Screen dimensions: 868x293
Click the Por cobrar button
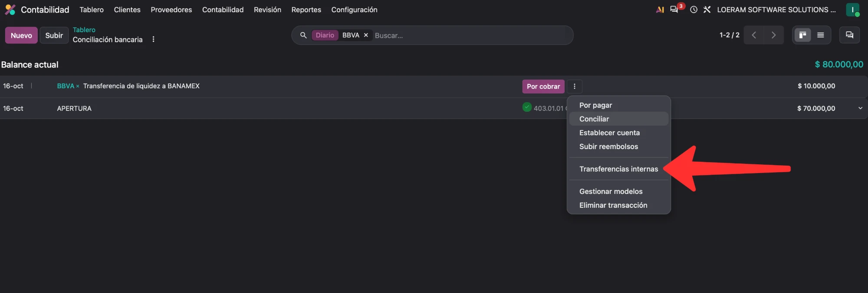point(543,86)
